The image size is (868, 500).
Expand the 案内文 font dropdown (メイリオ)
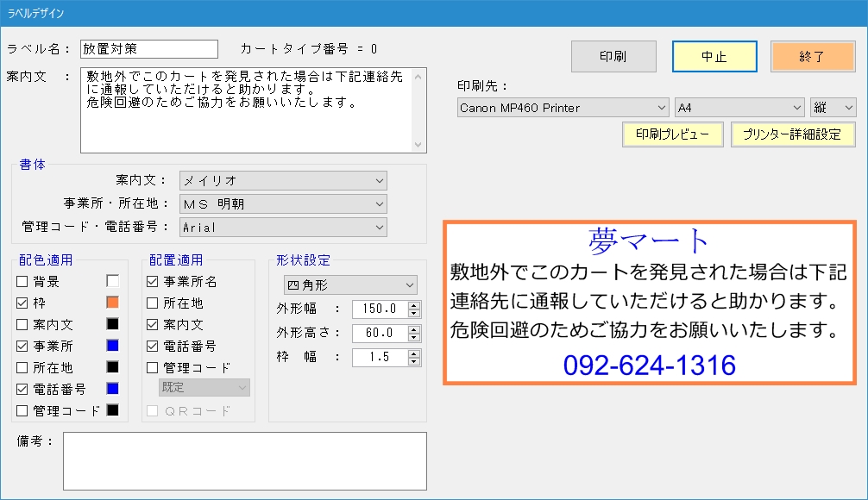[283, 180]
